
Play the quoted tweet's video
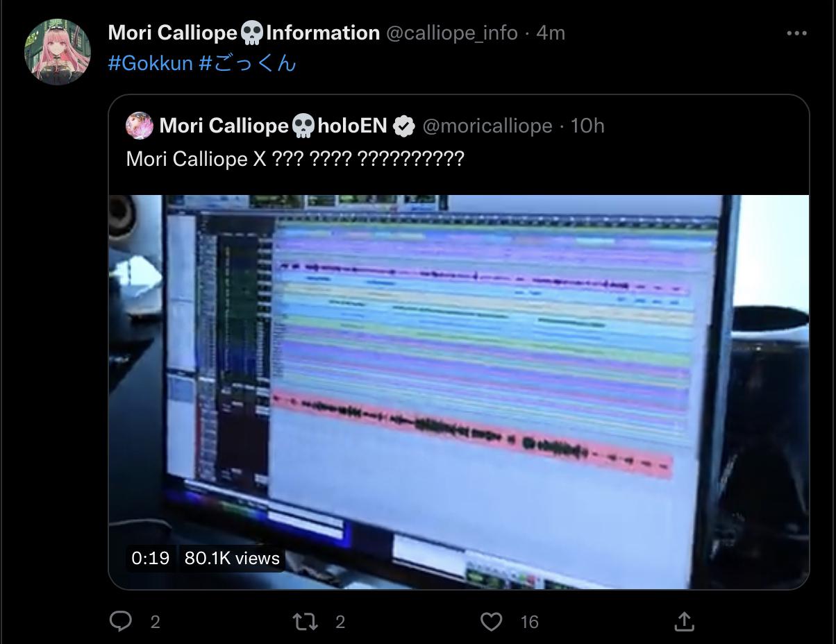click(x=458, y=391)
